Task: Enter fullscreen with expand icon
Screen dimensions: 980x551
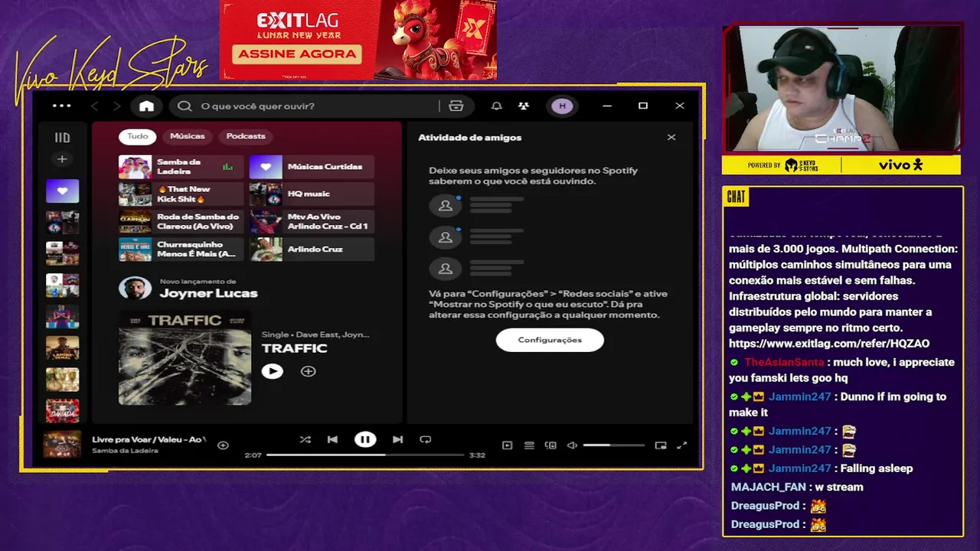Action: (682, 445)
